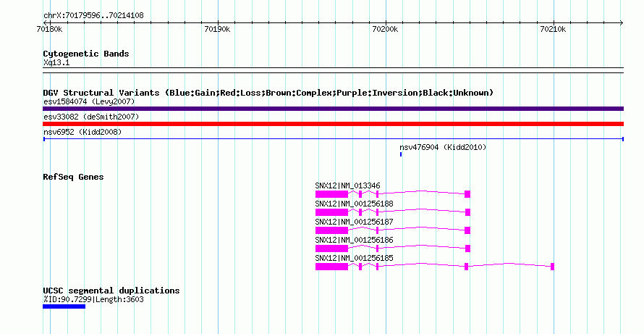Click the 70200k ruler tick label
Screen dimensions: 644x334
(x=385, y=30)
